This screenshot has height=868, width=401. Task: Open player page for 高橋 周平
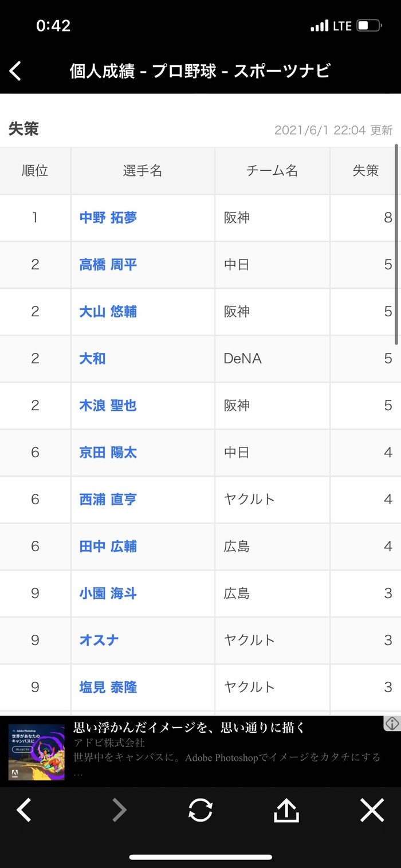108,265
